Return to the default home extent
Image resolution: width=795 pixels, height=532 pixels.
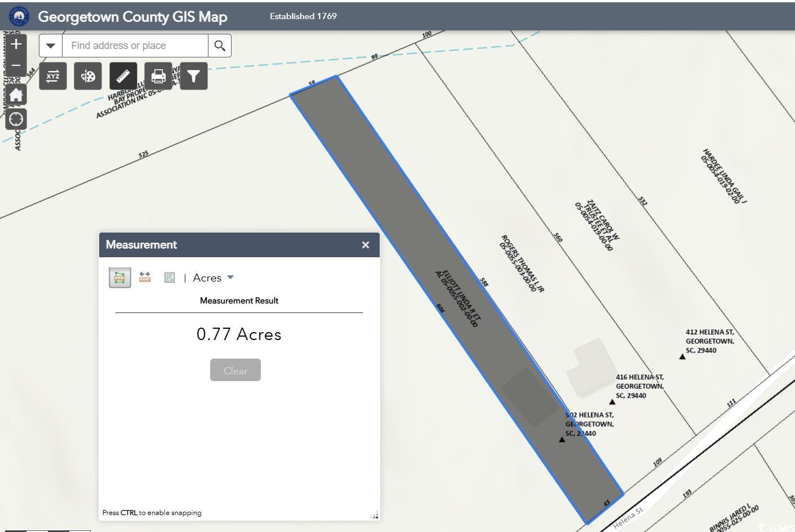point(16,95)
